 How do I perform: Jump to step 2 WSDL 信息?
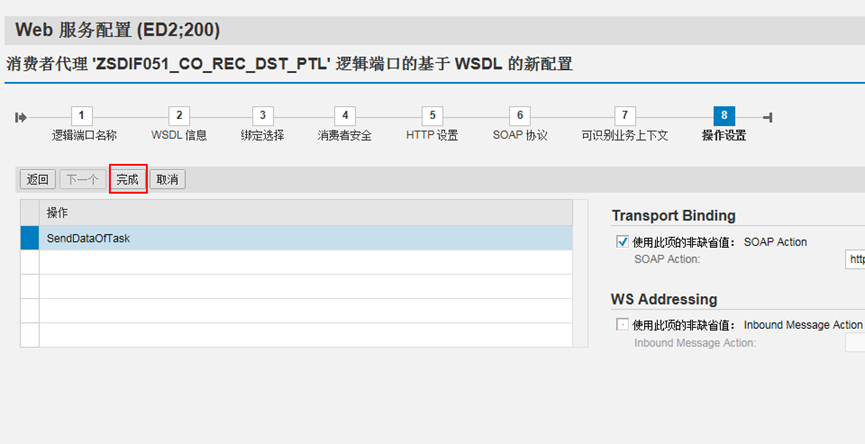click(179, 116)
